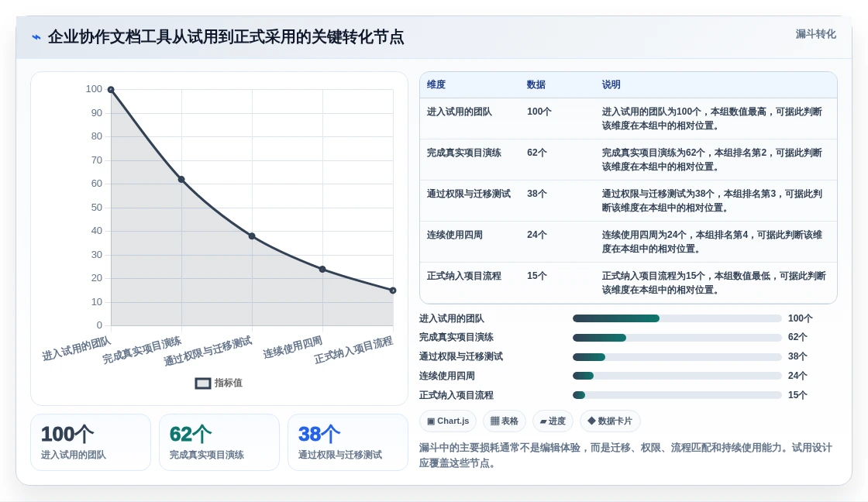Click the 连续使用四周 progress bar

(x=677, y=376)
